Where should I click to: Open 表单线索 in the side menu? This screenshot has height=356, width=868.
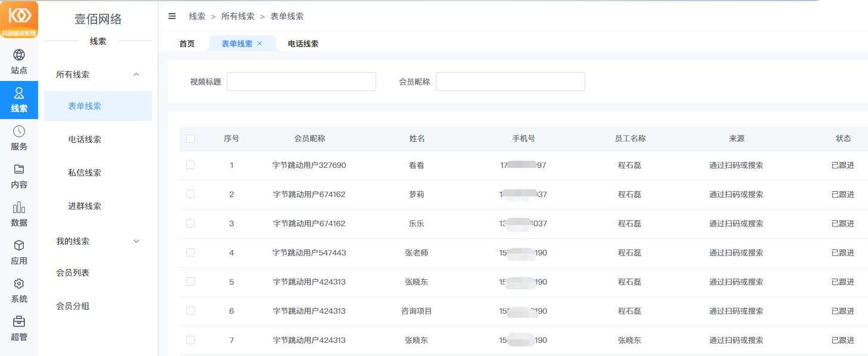point(98,106)
